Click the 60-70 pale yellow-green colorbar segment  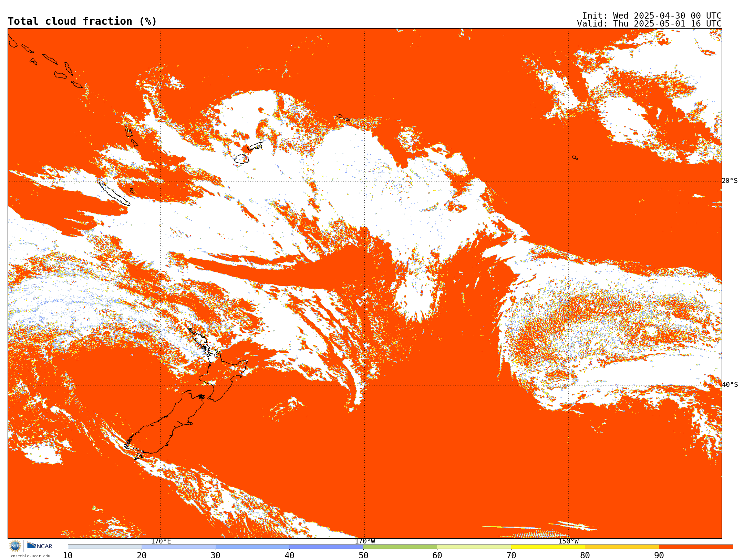pyautogui.click(x=474, y=547)
